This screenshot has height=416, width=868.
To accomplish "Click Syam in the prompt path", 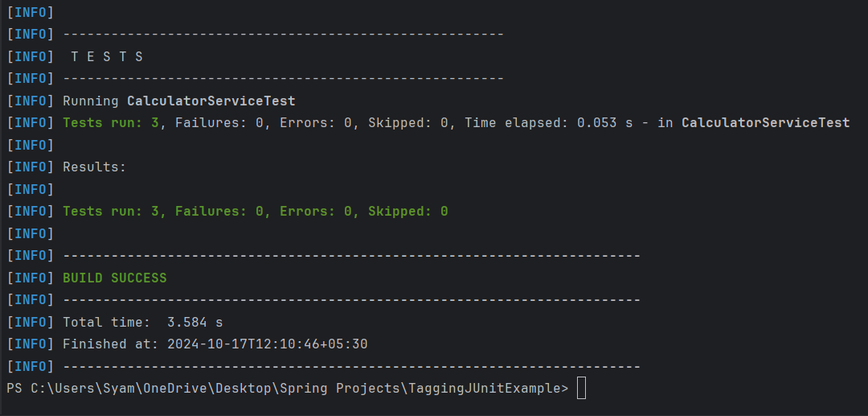I will 118,389.
